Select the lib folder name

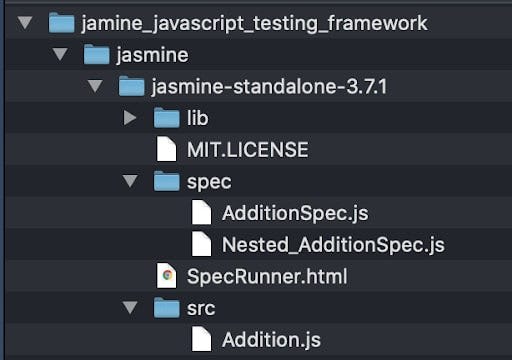click(198, 118)
